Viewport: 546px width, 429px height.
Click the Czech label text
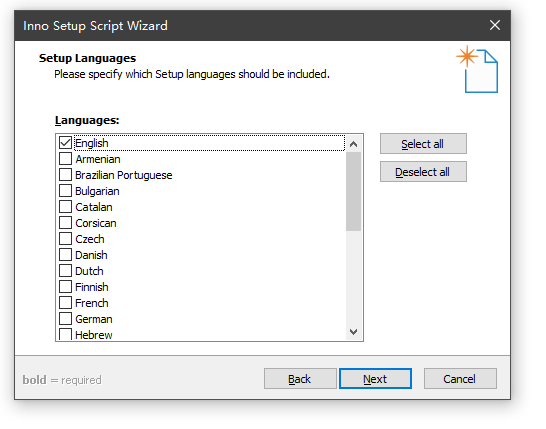(90, 239)
